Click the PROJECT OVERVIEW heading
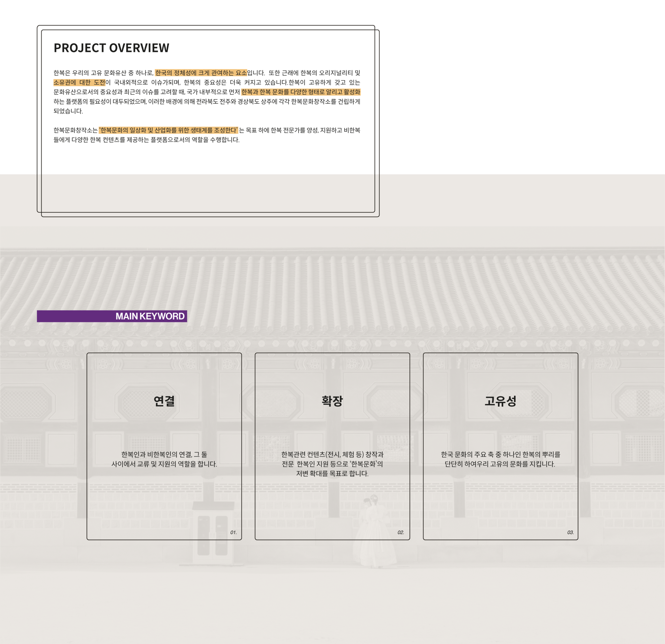665x644 pixels. coord(111,48)
